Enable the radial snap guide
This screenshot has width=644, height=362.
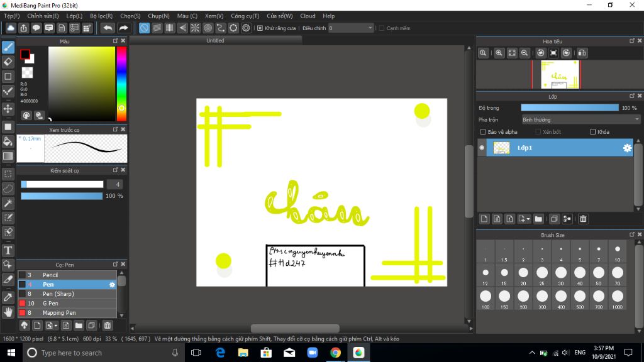point(195,28)
